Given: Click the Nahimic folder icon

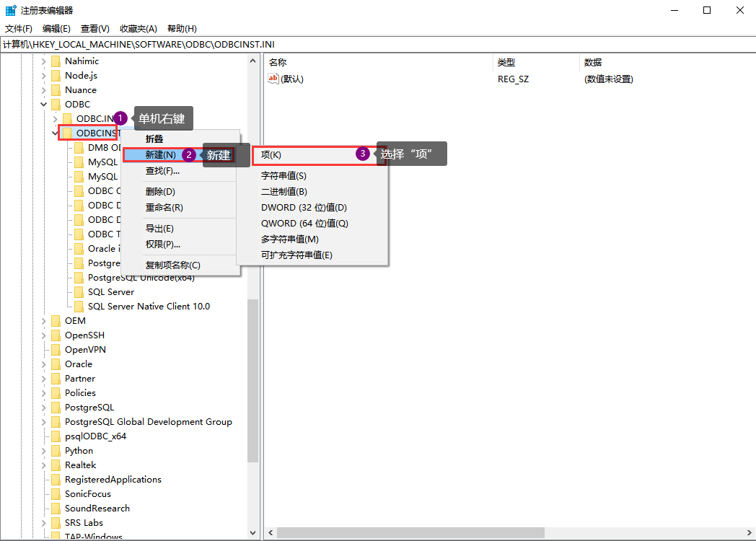Looking at the screenshot, I should pyautogui.click(x=56, y=61).
